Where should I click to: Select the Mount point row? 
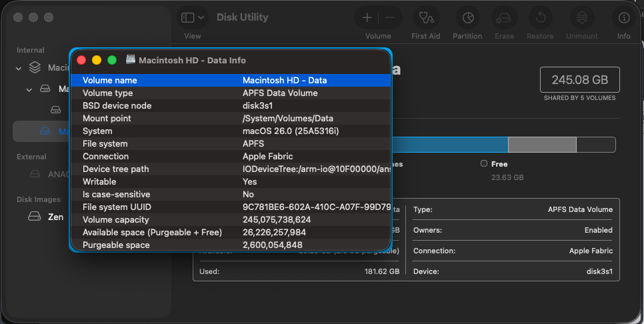click(231, 118)
